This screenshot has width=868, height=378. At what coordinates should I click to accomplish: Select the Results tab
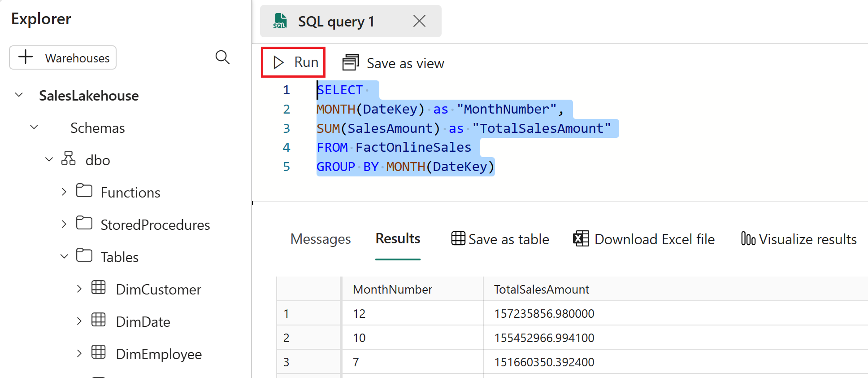(398, 239)
